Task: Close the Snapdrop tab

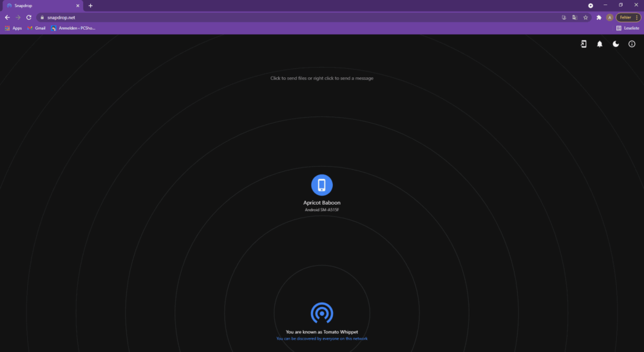Action: pos(78,6)
